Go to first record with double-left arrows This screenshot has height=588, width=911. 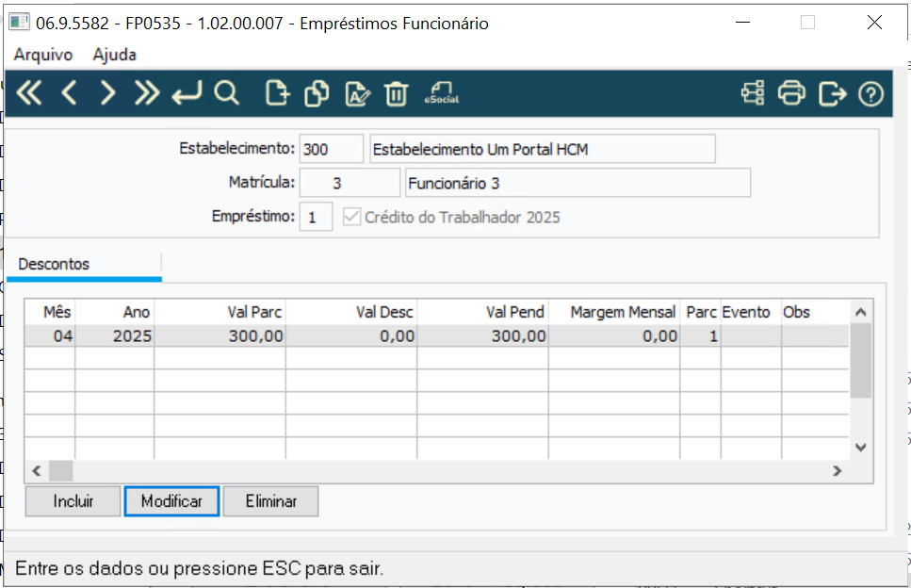(29, 93)
